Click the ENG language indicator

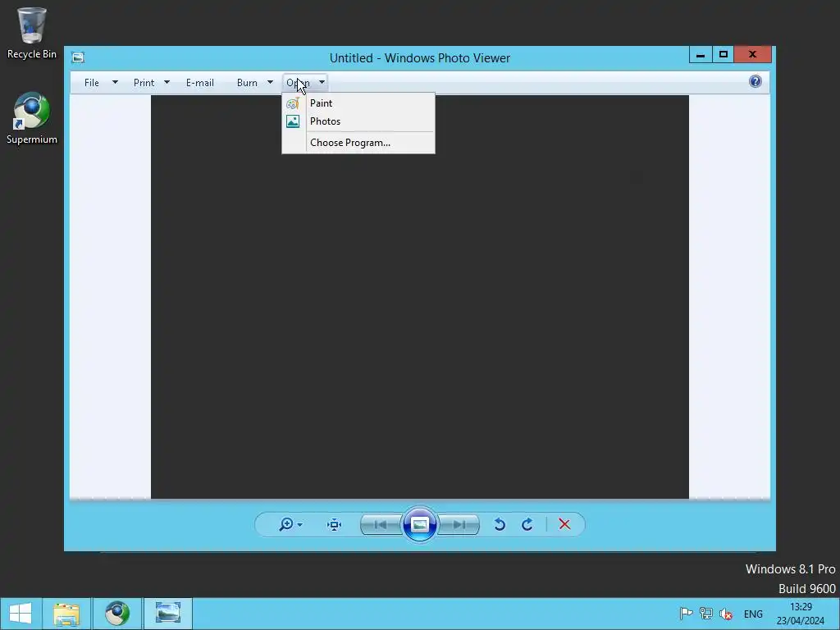coord(753,614)
